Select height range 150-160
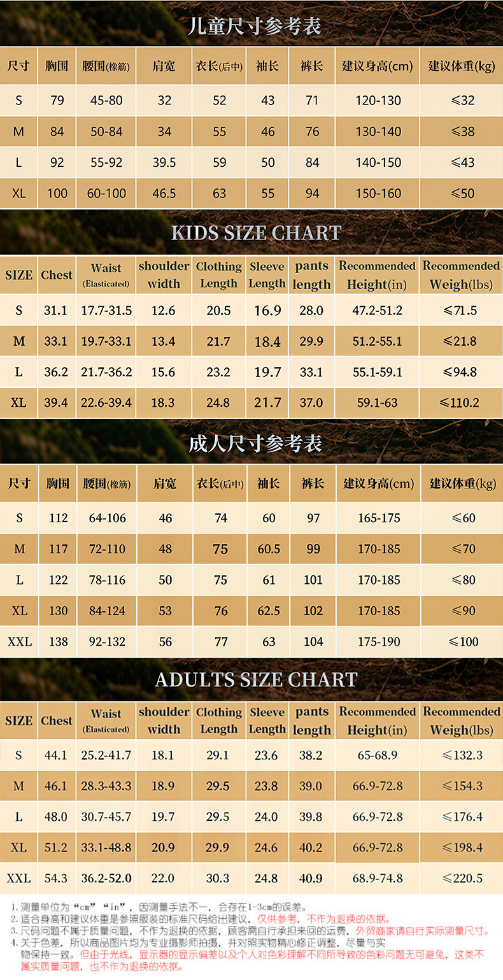 click(x=378, y=194)
